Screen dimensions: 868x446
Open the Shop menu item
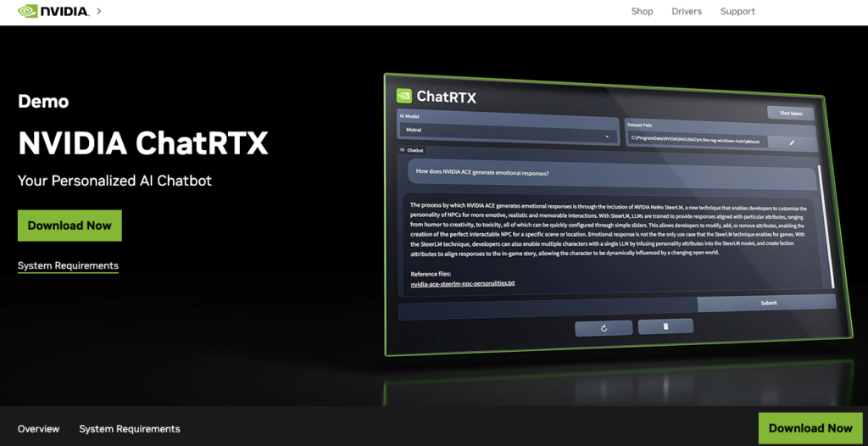pos(643,11)
